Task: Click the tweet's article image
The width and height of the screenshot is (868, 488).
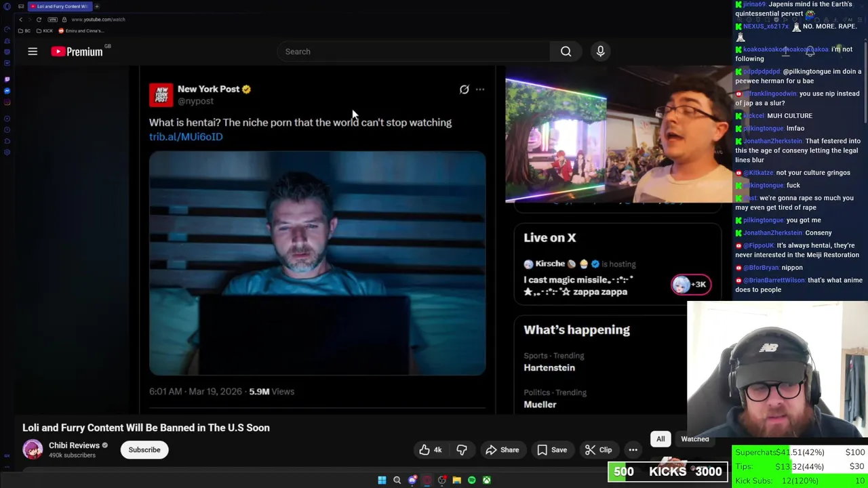Action: (317, 263)
